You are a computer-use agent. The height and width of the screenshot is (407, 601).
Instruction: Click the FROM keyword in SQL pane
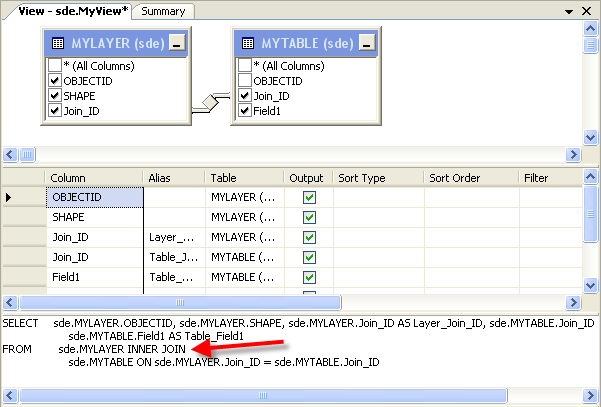pos(17,350)
